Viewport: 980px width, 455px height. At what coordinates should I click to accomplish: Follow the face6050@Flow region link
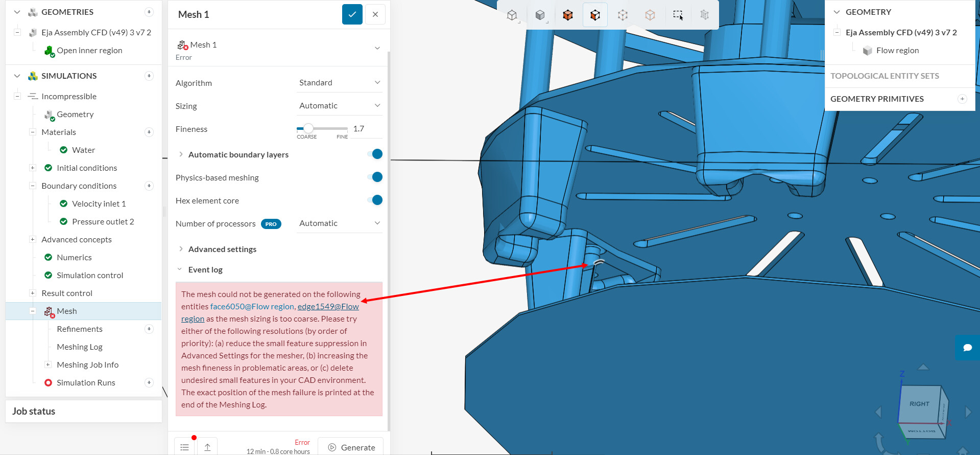click(252, 307)
